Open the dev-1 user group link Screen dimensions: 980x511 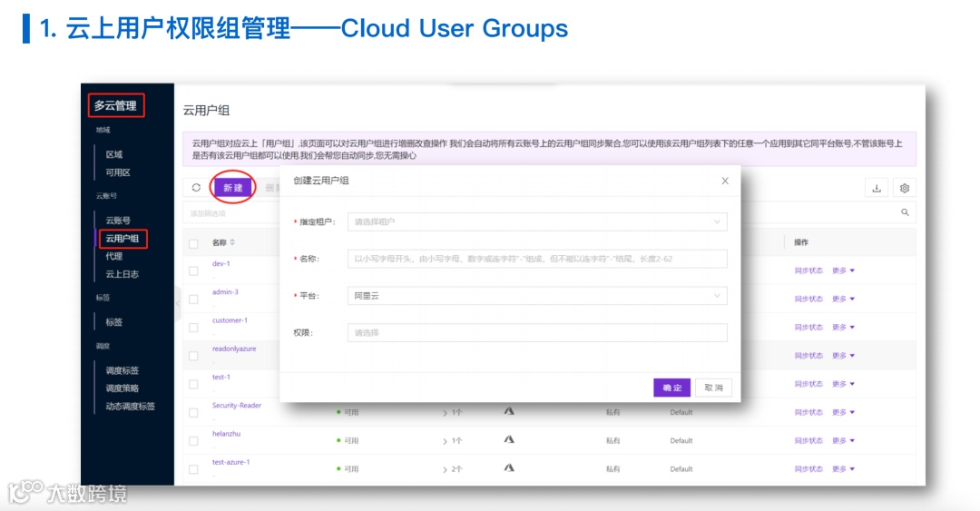(220, 264)
